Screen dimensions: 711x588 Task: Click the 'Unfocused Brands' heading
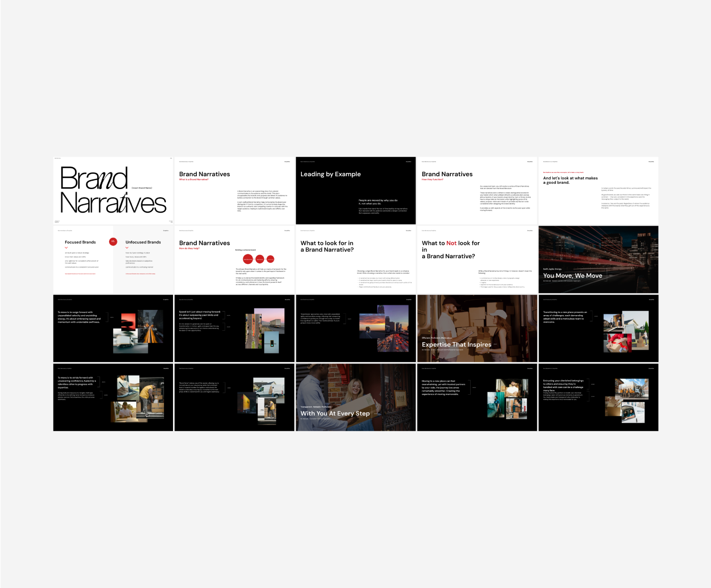click(x=143, y=242)
